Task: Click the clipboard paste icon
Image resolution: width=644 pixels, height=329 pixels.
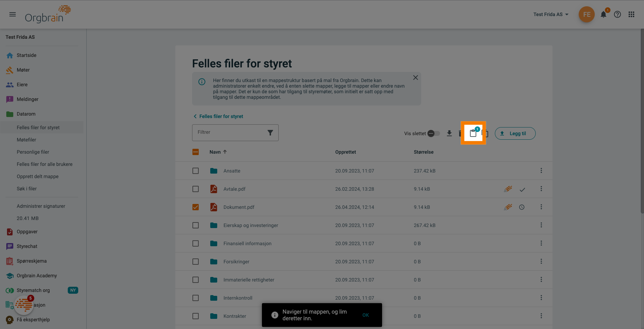Action: tap(473, 133)
